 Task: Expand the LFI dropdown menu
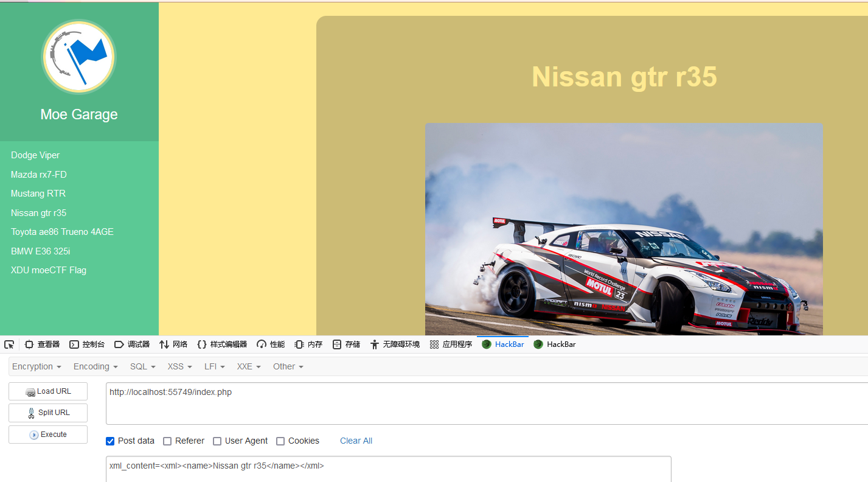point(215,366)
